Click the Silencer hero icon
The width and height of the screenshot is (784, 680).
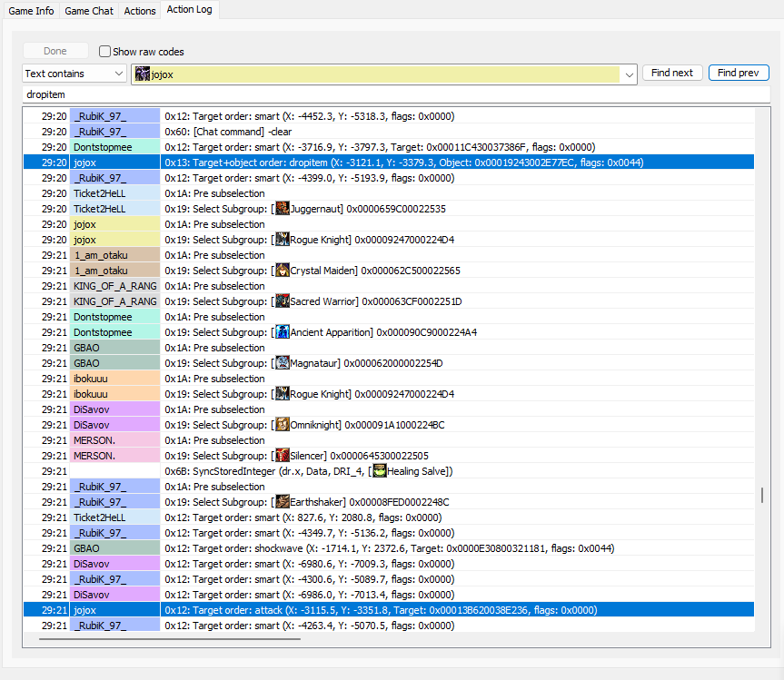(x=283, y=455)
